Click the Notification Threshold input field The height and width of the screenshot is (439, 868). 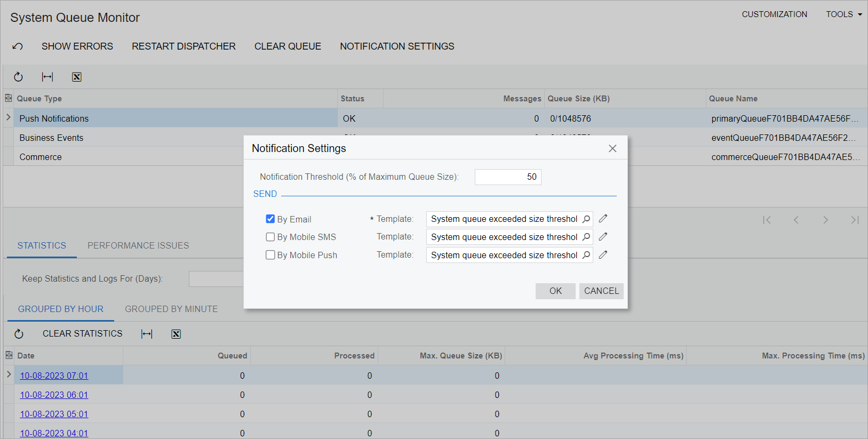508,177
